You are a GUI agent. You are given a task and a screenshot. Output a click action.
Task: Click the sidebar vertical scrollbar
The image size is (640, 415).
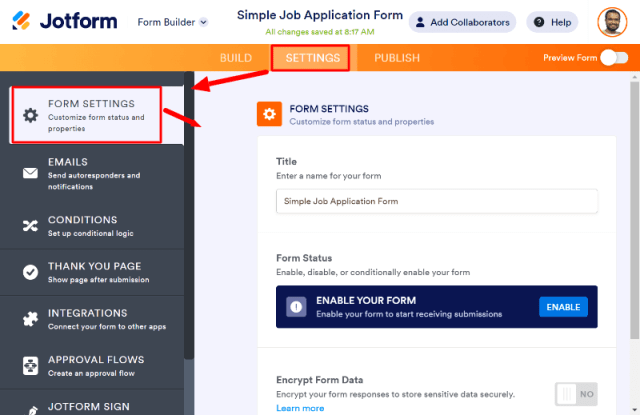(x=189, y=216)
